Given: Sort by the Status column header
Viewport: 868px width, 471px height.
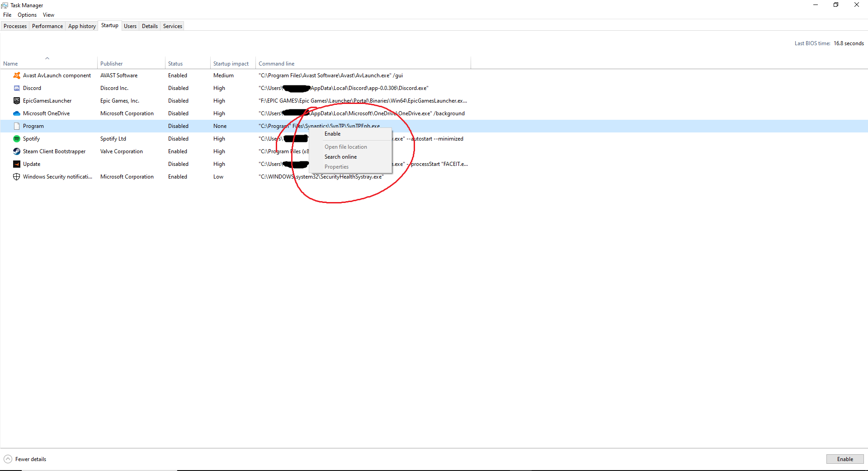Looking at the screenshot, I should click(188, 64).
